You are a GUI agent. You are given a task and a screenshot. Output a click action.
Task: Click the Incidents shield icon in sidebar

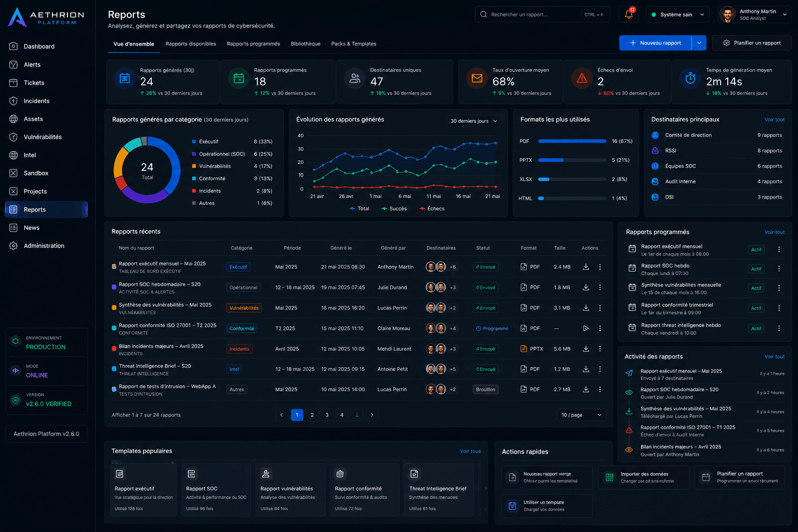click(14, 101)
